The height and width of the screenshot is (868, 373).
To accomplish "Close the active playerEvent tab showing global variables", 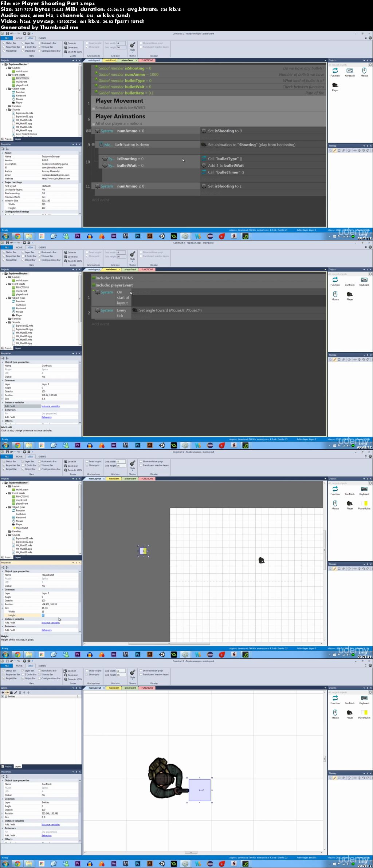I will coord(136,60).
